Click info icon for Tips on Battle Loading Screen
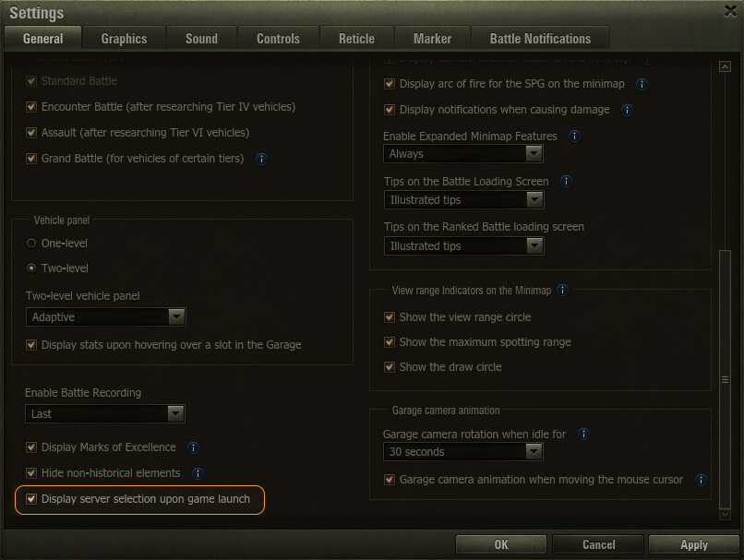Screen dimensions: 744x560 (x=566, y=182)
